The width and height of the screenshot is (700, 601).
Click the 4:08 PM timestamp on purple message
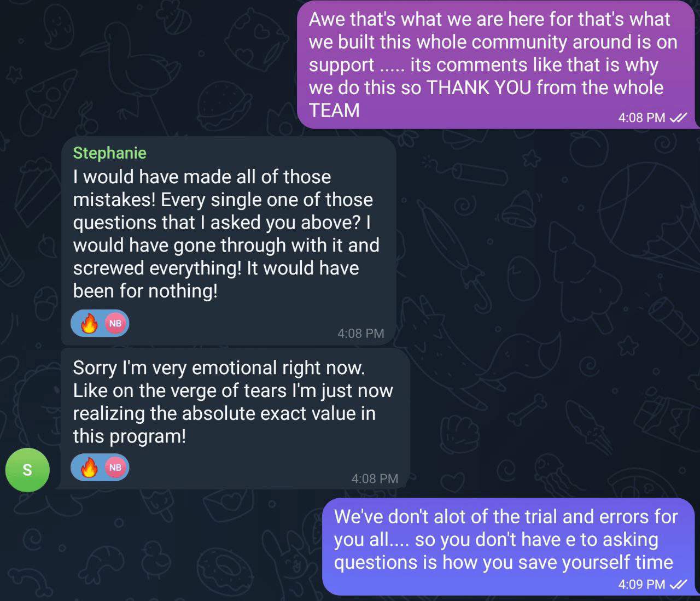click(x=641, y=118)
